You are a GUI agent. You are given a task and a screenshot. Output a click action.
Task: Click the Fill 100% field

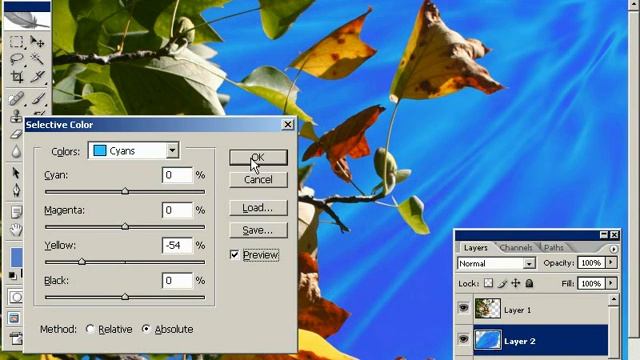pos(591,283)
